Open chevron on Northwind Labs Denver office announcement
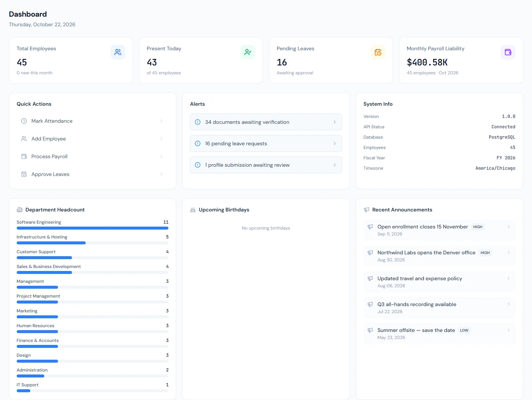The image size is (532, 400). 509,252
